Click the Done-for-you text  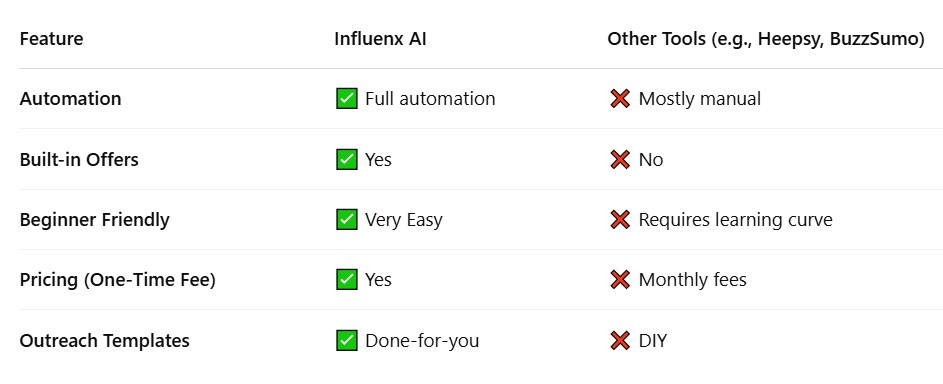click(x=422, y=341)
